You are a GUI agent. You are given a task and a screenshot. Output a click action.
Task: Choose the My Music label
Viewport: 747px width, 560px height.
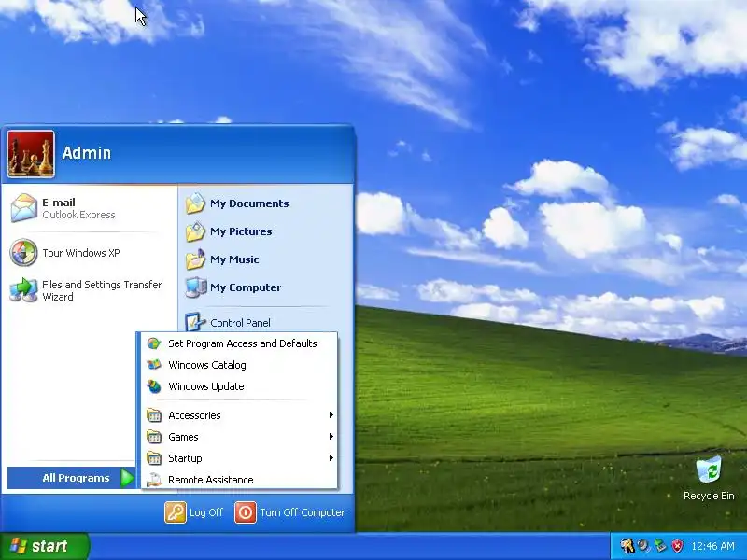(234, 259)
